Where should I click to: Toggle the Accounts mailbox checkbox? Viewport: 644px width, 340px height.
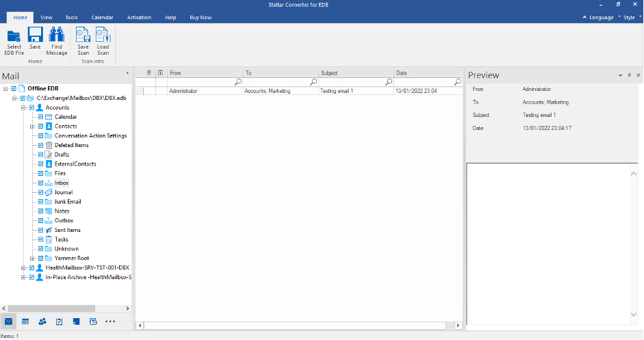tap(31, 107)
